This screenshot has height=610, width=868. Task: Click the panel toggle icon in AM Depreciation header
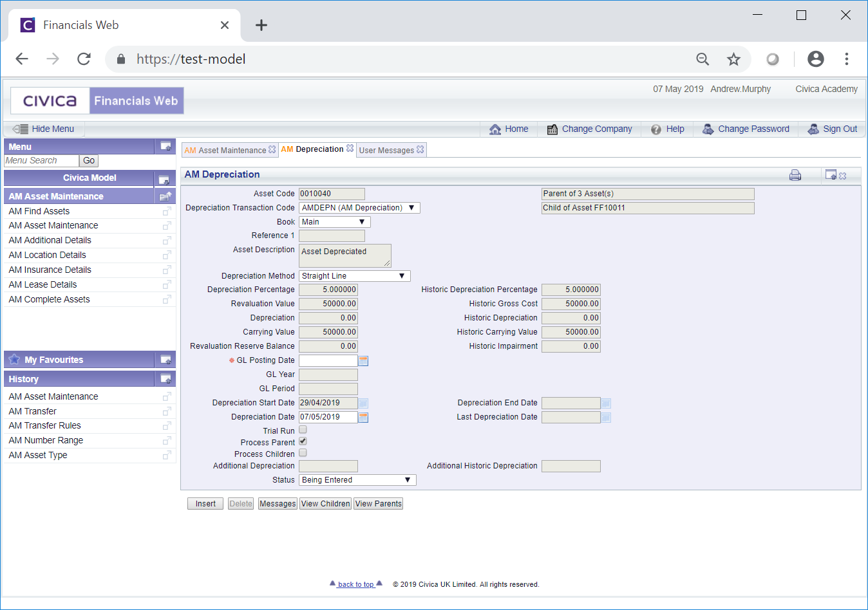pyautogui.click(x=831, y=175)
